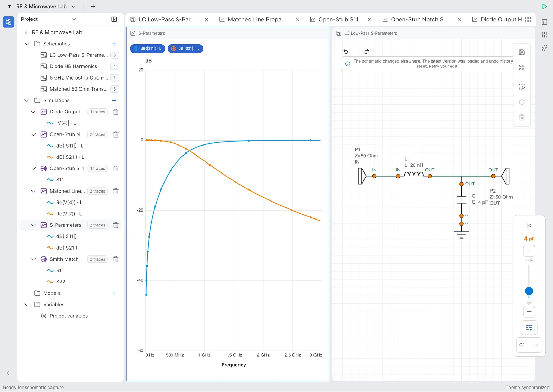Add a new schematic with plus icon
Image resolution: width=553 pixels, height=392 pixels.
tap(114, 44)
